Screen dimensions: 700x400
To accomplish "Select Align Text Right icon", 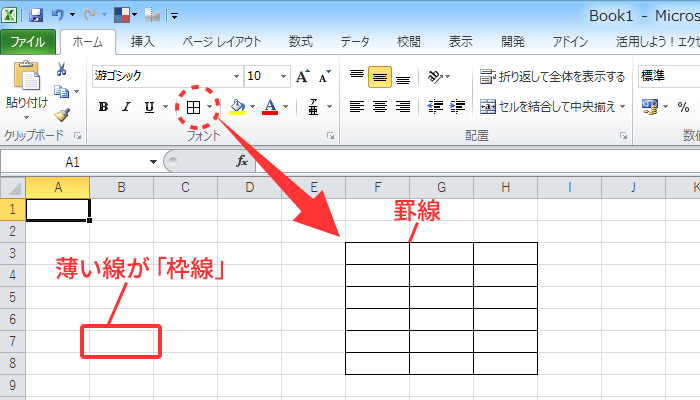I will 403,107.
